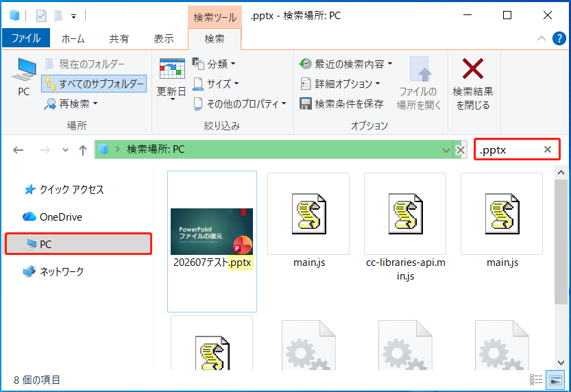571x392 pixels.
Task: Click the properties checkmark quick access icon
Action: click(x=41, y=16)
